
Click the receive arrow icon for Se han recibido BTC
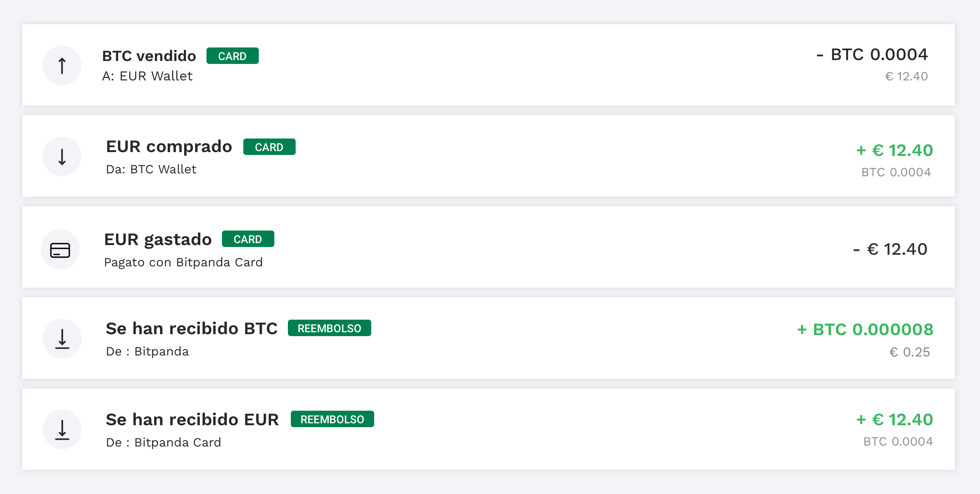pos(62,338)
